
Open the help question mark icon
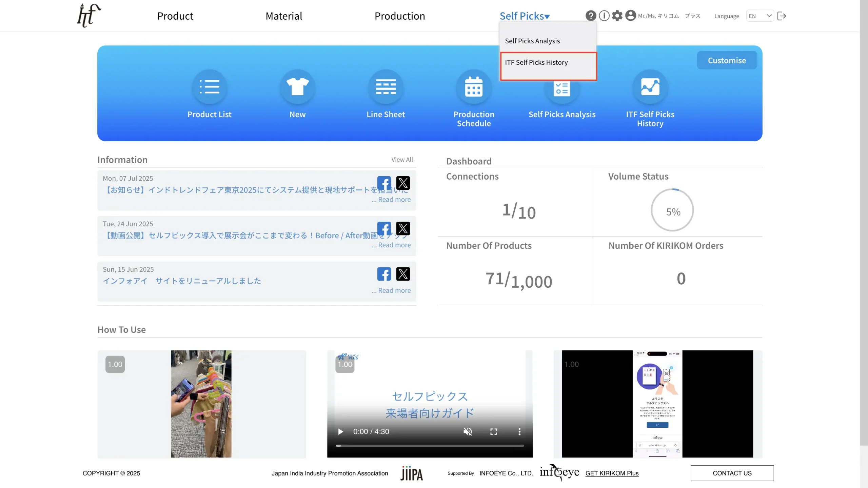click(591, 16)
